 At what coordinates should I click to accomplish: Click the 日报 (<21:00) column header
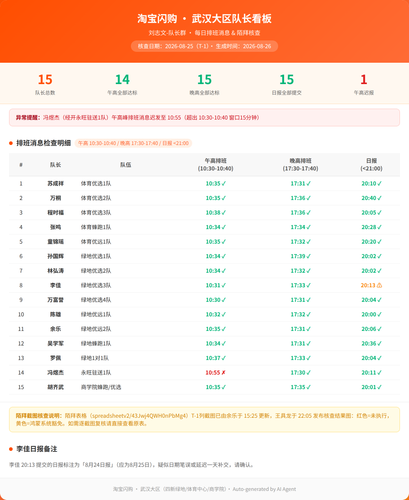coord(371,165)
